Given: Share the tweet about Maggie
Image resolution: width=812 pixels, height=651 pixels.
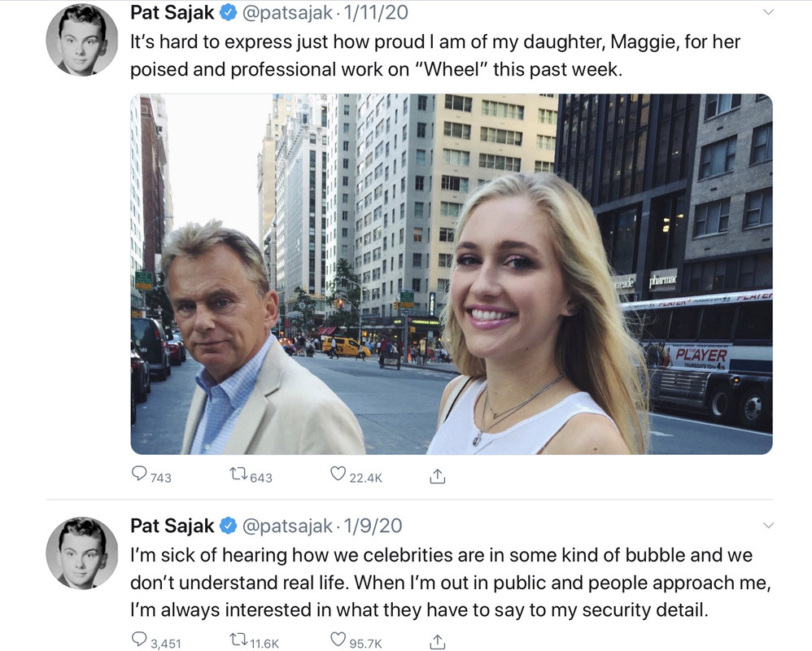Looking at the screenshot, I should 438,475.
